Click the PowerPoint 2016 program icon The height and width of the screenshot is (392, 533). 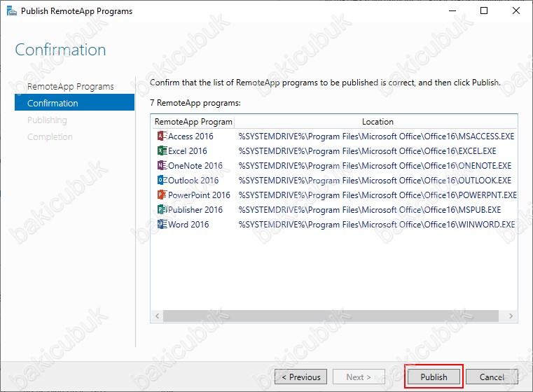162,195
